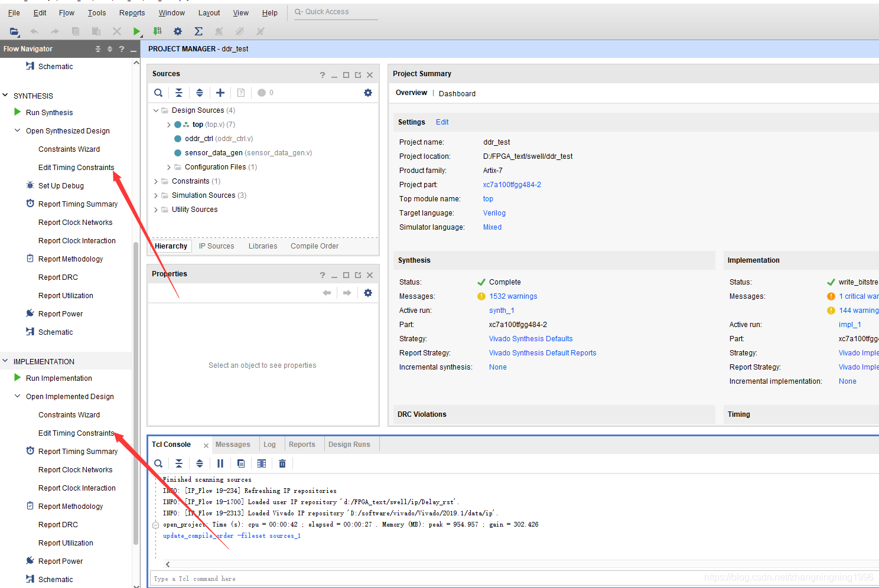Viewport: 879px width, 588px height.
Task: Collapse all Flow Navigator sections
Action: click(x=98, y=49)
